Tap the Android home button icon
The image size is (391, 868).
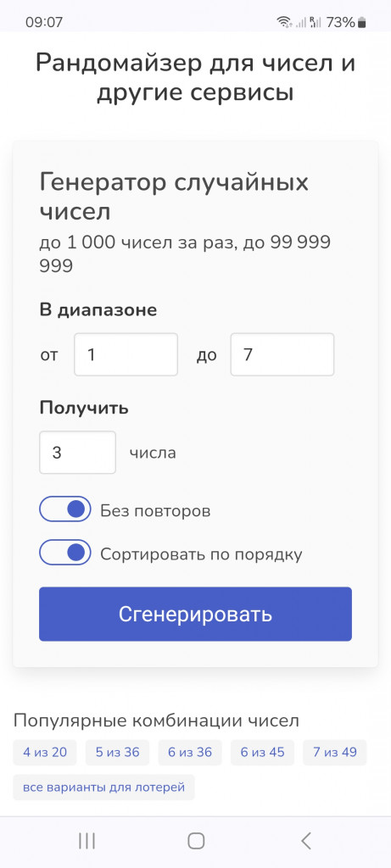[196, 841]
